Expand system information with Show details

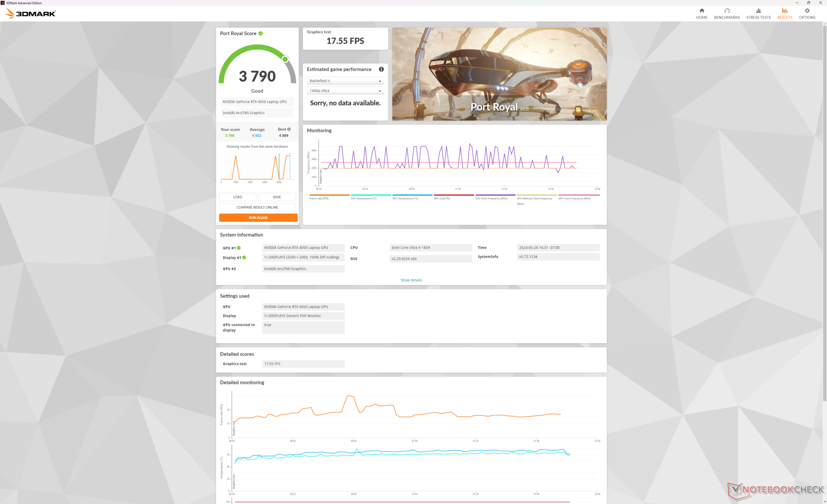point(411,280)
